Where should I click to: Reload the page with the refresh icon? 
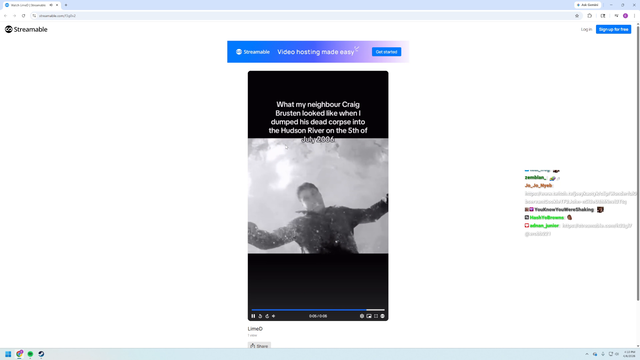(23, 16)
